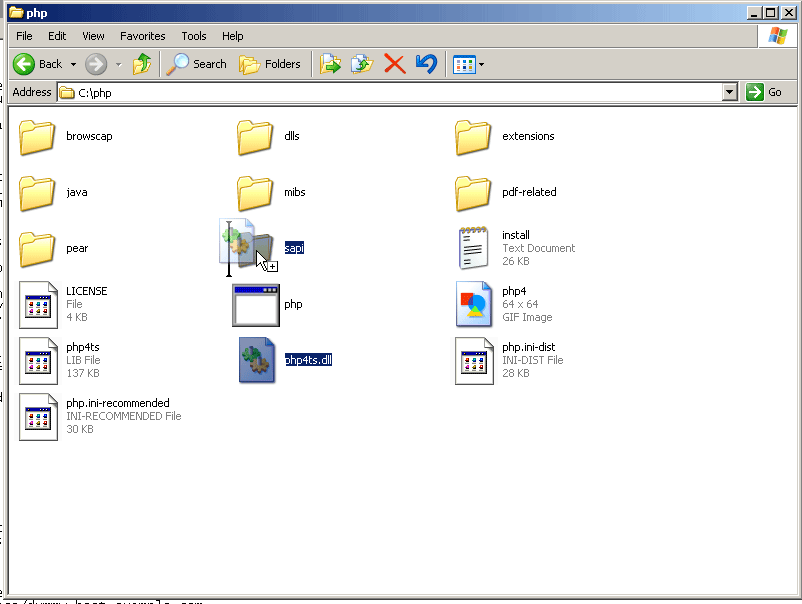Open the View menu
The width and height of the screenshot is (802, 604).
[x=93, y=36]
